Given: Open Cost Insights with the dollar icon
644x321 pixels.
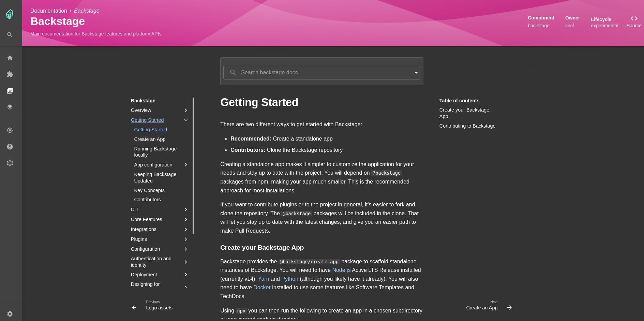Looking at the screenshot, I should (x=10, y=147).
